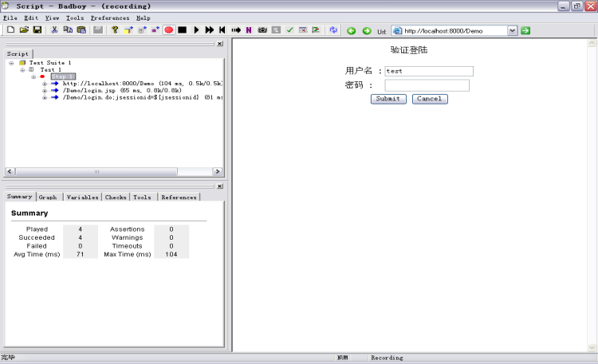Expand the http://localhost:8000/Demo request node
The height and width of the screenshot is (364, 598).
point(45,84)
